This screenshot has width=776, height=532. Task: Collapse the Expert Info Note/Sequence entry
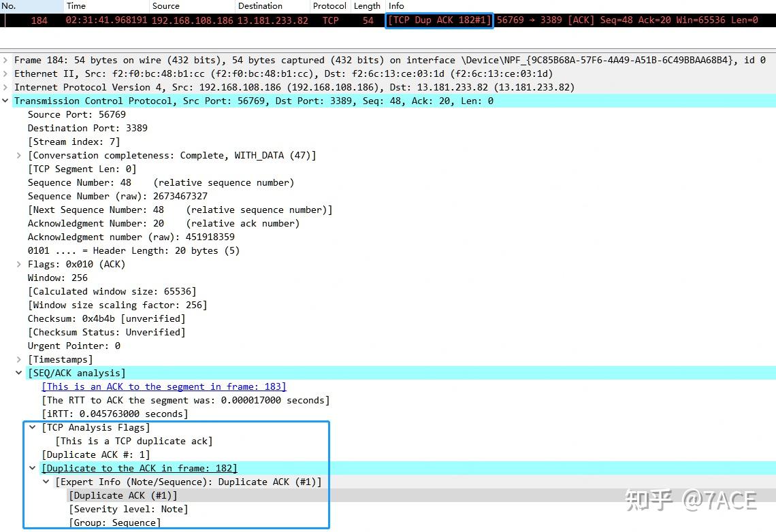pyautogui.click(x=46, y=482)
